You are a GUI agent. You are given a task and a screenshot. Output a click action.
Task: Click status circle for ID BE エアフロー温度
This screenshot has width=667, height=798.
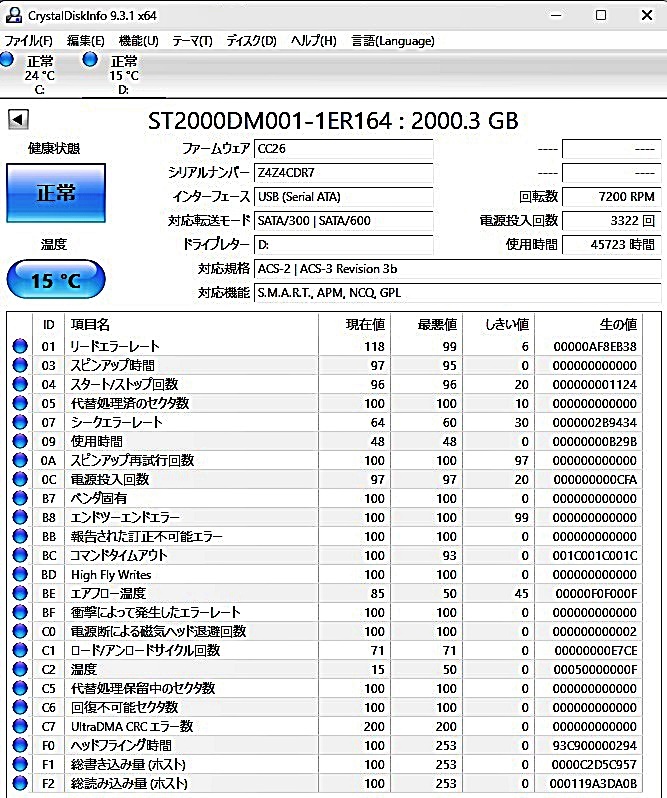pos(20,593)
